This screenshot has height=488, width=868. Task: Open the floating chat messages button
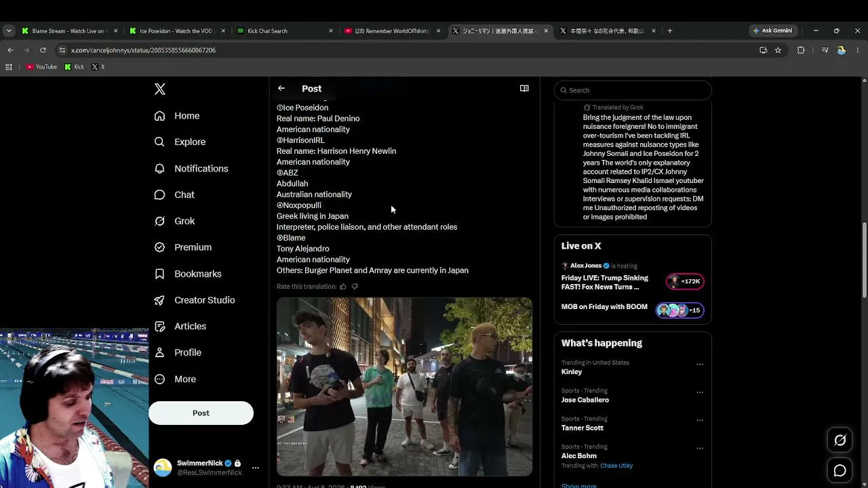pyautogui.click(x=840, y=470)
